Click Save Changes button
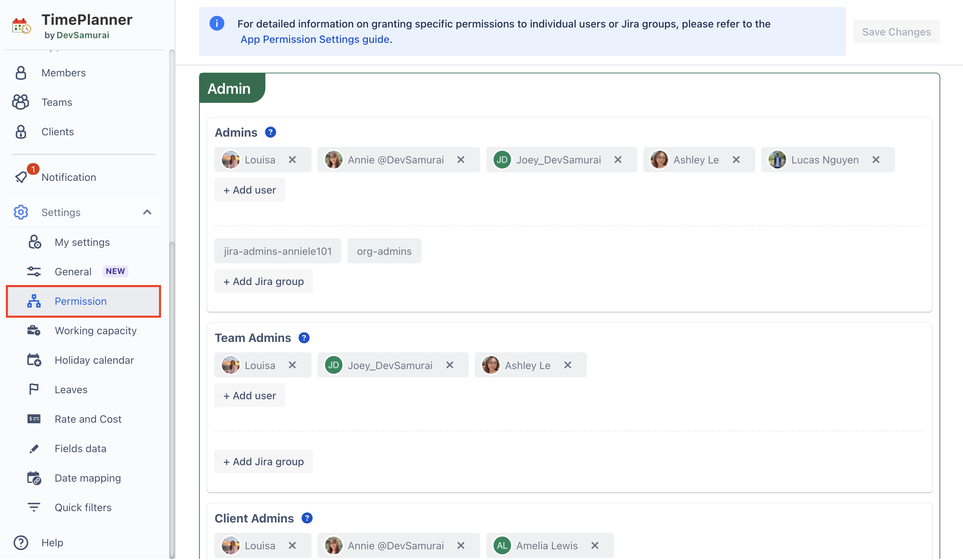This screenshot has width=963, height=560. click(x=896, y=32)
